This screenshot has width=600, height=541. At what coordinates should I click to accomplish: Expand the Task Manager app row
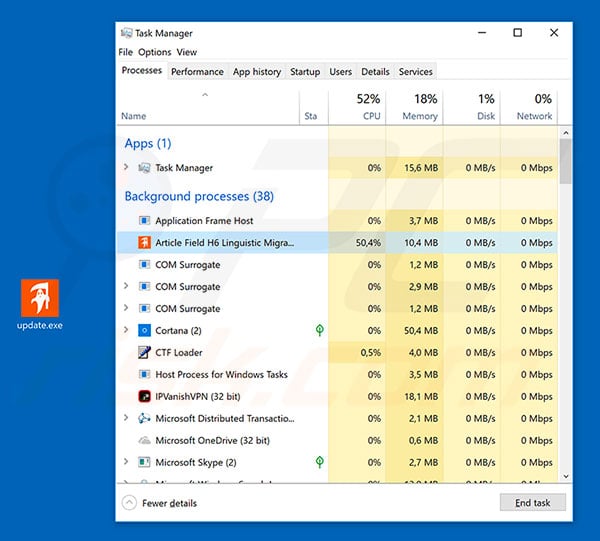126,167
